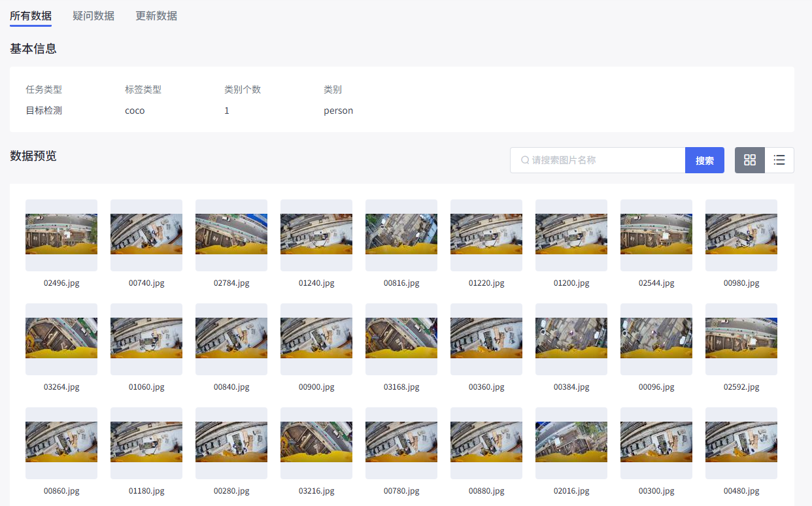Viewport: 812px width, 506px height.
Task: Open the 疑问数据 tab
Action: [x=93, y=16]
